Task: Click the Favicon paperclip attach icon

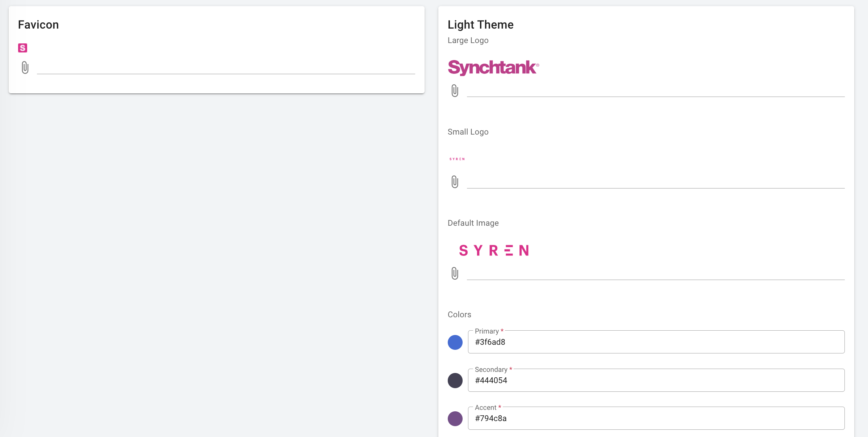Action: 25,68
